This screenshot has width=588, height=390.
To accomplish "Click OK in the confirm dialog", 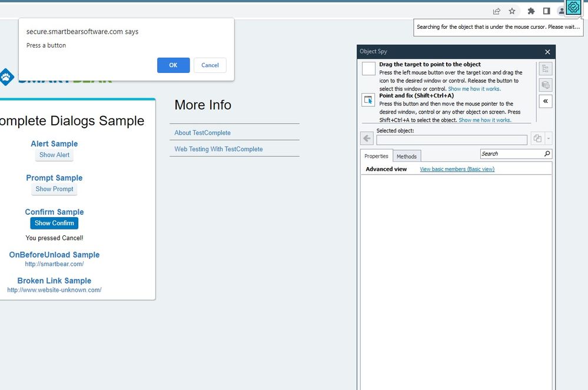I will click(x=173, y=65).
